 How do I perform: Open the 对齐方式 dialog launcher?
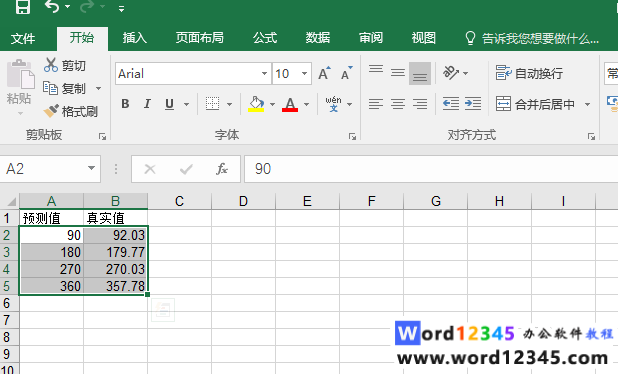591,136
